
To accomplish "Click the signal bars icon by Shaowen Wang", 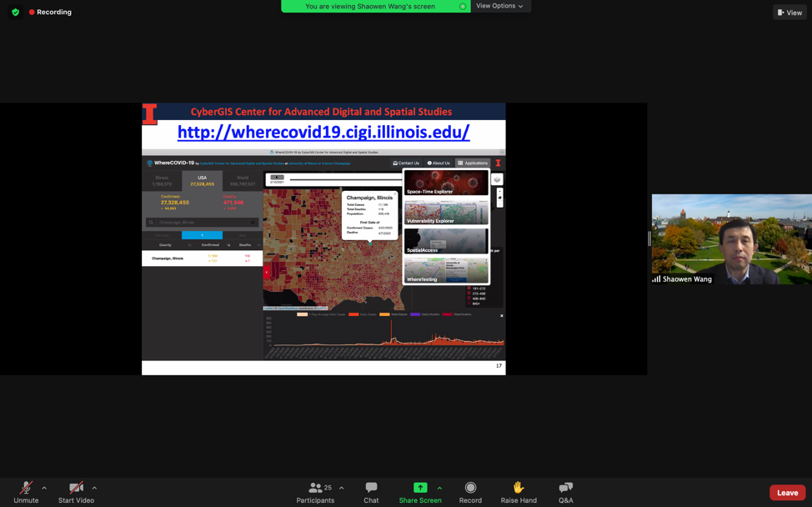I will coord(657,279).
